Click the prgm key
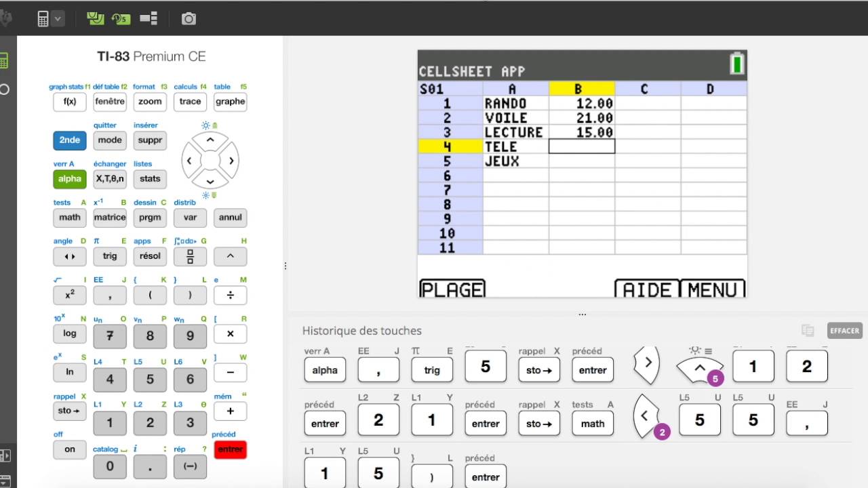 (150, 218)
